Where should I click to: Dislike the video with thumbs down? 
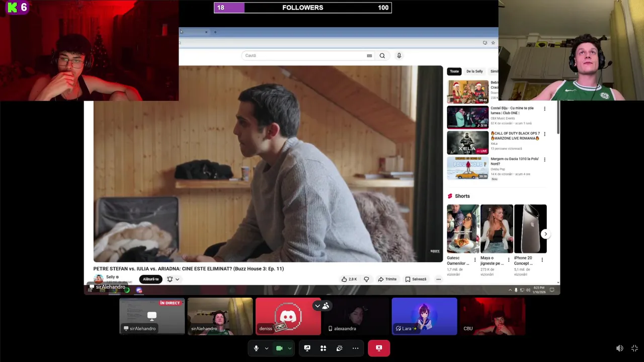pos(366,279)
